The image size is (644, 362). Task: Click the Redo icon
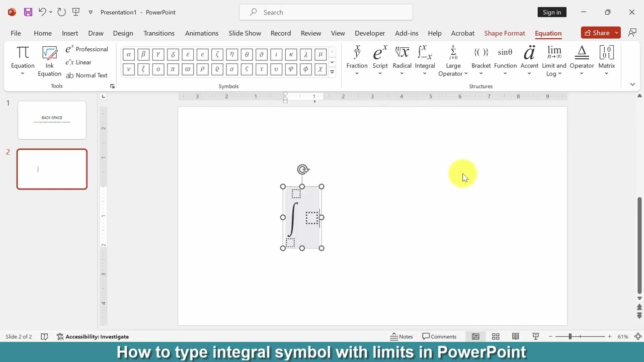click(x=61, y=12)
